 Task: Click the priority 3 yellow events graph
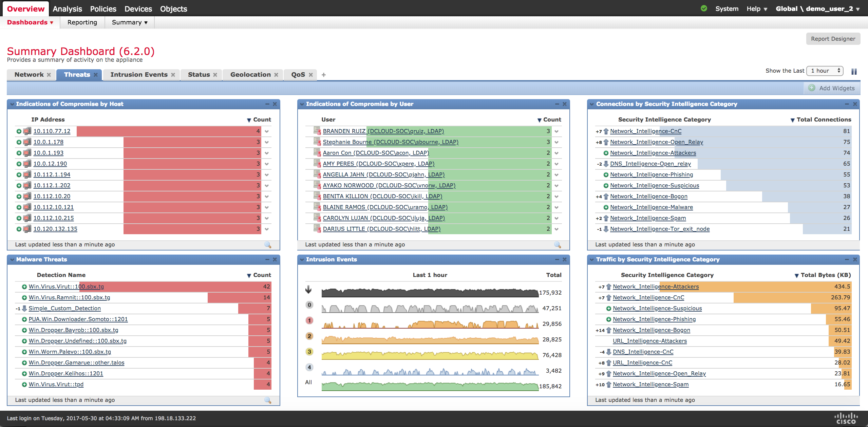coord(430,355)
